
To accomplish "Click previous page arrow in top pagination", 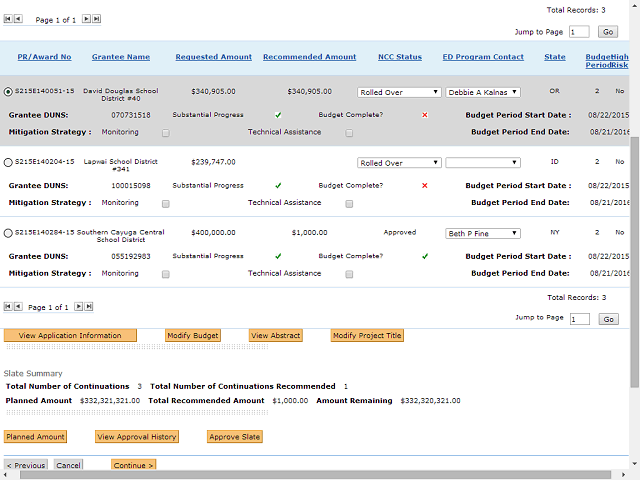I will tap(19, 19).
